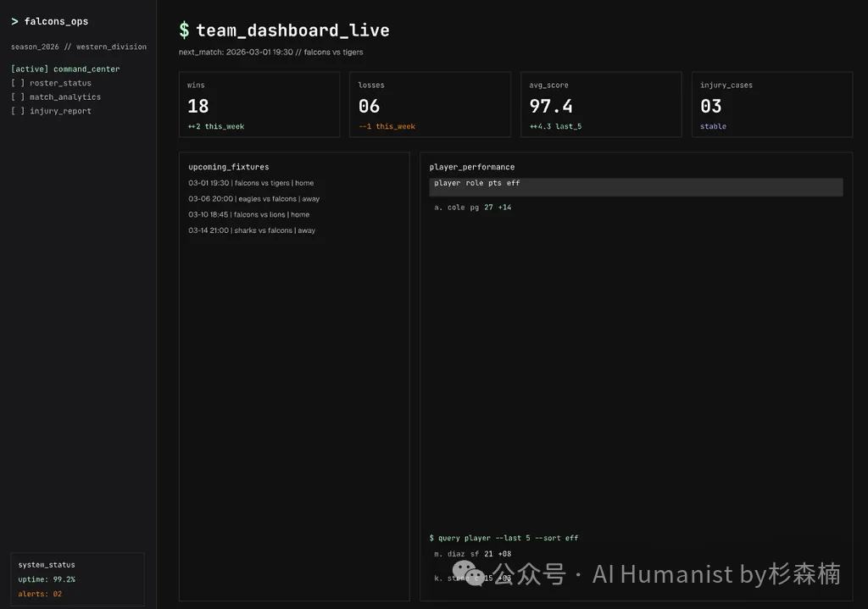Image resolution: width=868 pixels, height=609 pixels.
Task: Select the dollar symbol before team_dashboard_live
Action: pos(182,29)
